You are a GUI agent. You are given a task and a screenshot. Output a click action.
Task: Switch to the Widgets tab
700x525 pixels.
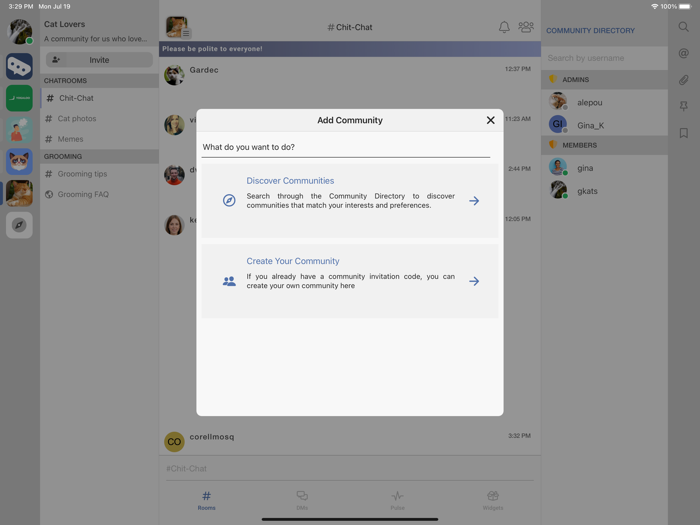(x=492, y=500)
